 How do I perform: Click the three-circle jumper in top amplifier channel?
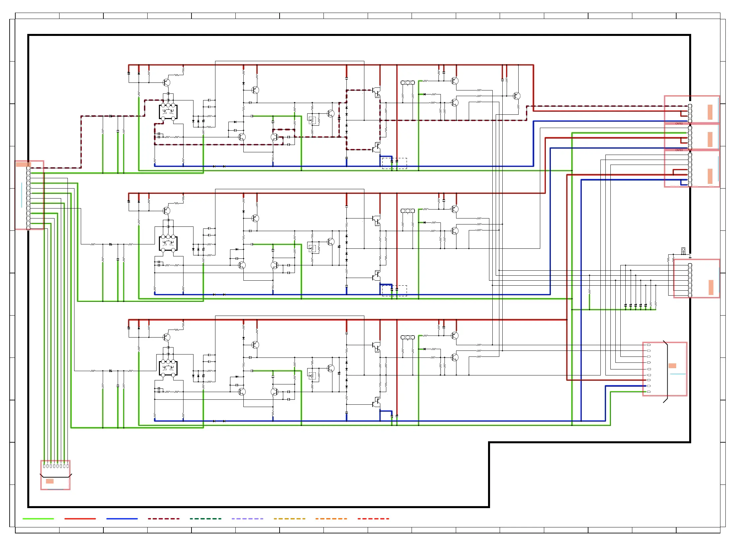[407, 83]
